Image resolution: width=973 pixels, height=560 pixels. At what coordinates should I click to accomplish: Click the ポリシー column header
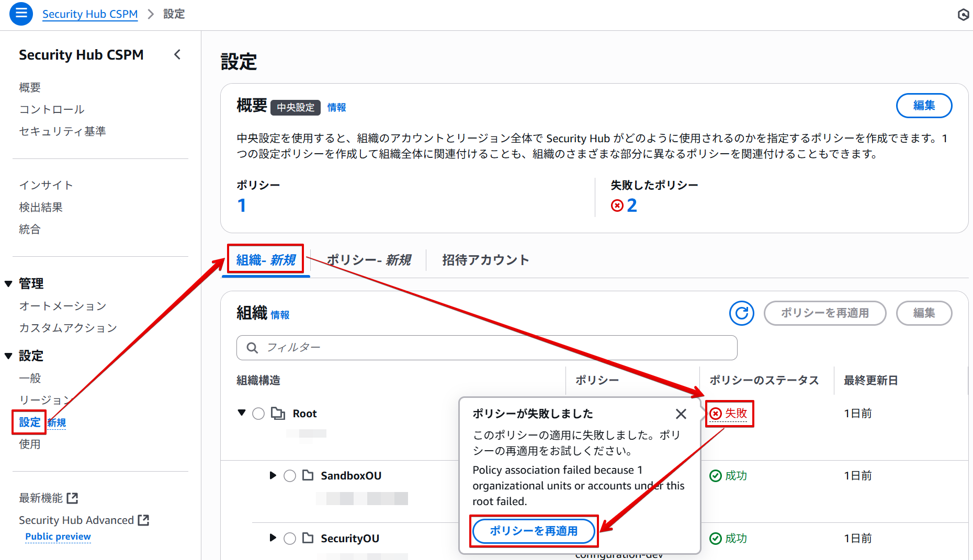pyautogui.click(x=597, y=380)
